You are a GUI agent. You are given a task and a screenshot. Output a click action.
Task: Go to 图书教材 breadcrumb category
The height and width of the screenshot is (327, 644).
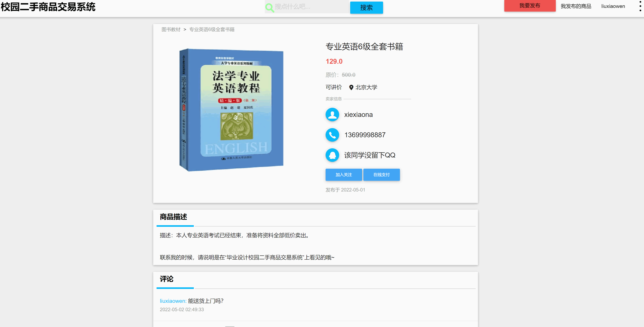tap(171, 29)
